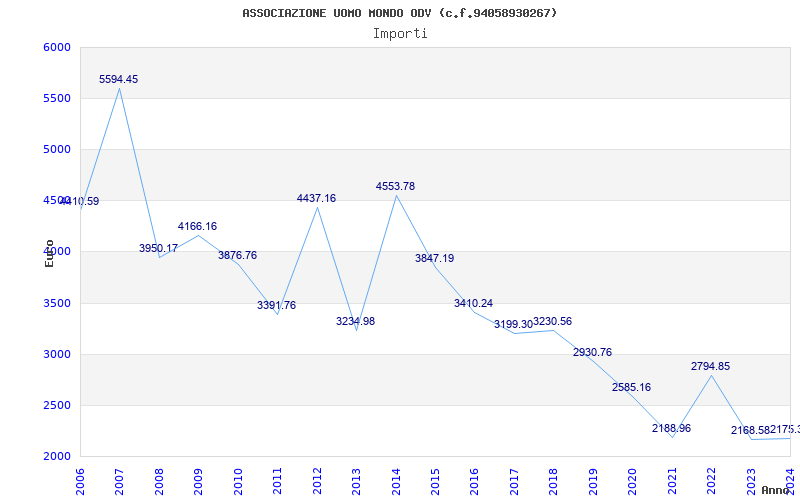The height and width of the screenshot is (500, 800).
Task: Select the 4553.78 data label
Action: [x=395, y=187]
